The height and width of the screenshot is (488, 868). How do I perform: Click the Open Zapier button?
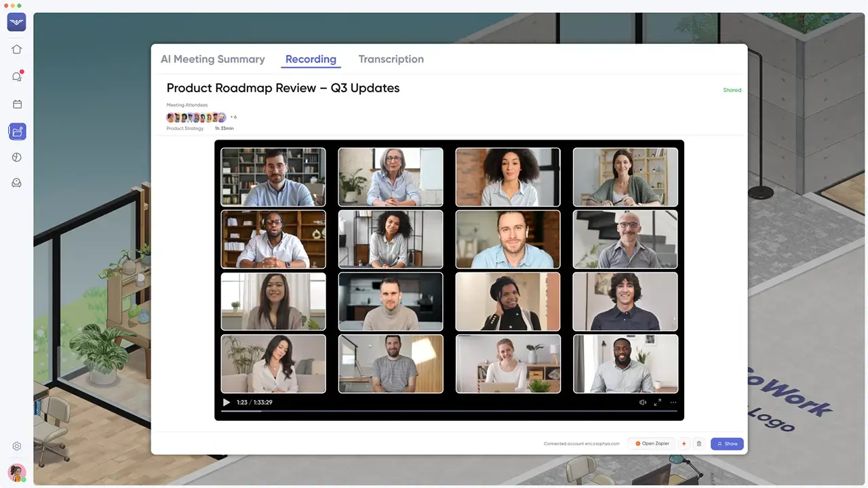[x=652, y=444]
